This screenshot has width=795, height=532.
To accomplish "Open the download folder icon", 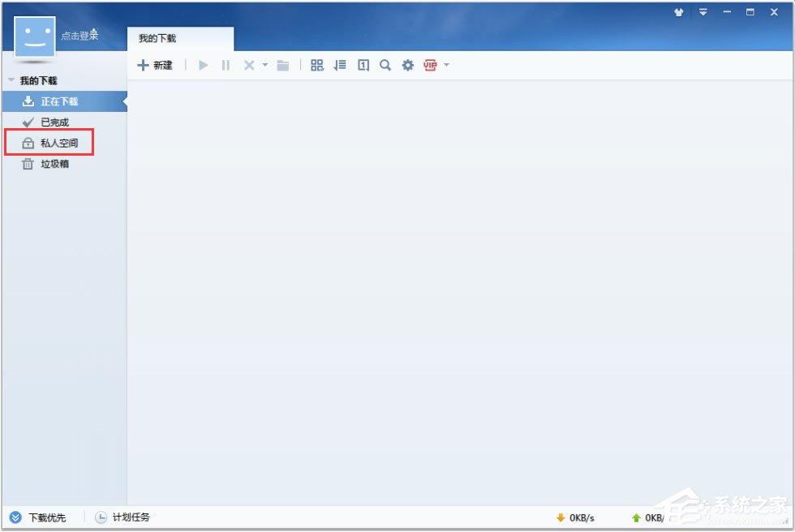I will click(x=283, y=66).
